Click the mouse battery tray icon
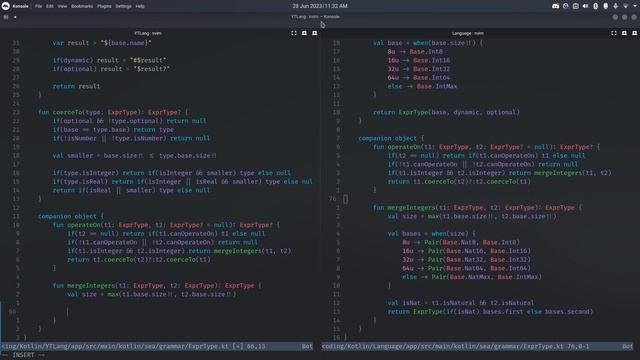640x360 pixels. click(x=606, y=6)
